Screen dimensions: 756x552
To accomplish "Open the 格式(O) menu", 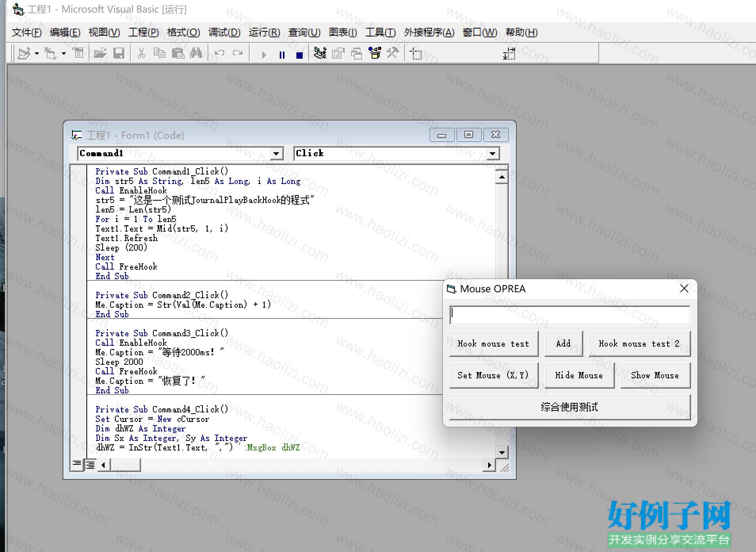I will click(x=183, y=33).
